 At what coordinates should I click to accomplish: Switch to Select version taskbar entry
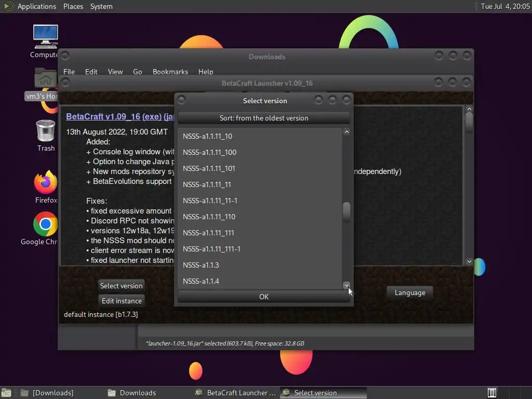pos(323,393)
